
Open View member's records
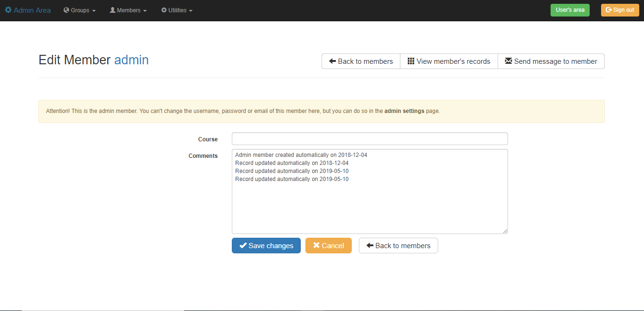click(449, 61)
